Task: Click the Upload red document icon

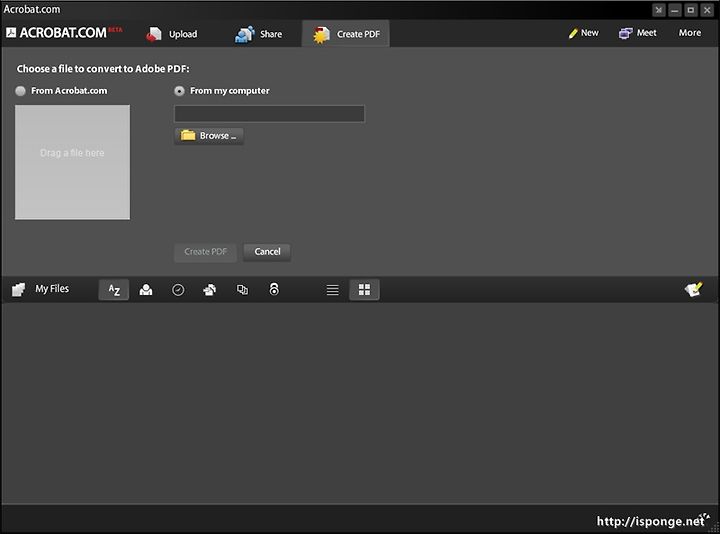Action: [154, 34]
